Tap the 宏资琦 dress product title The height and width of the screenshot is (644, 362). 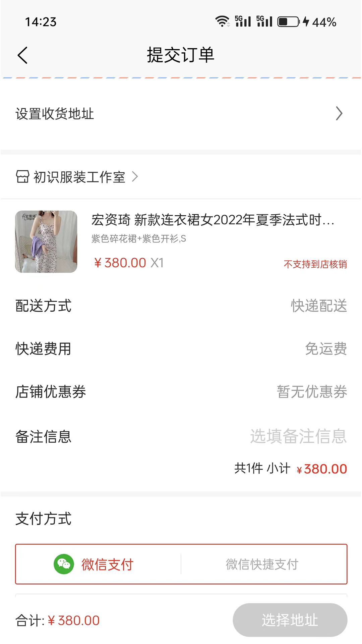[213, 220]
